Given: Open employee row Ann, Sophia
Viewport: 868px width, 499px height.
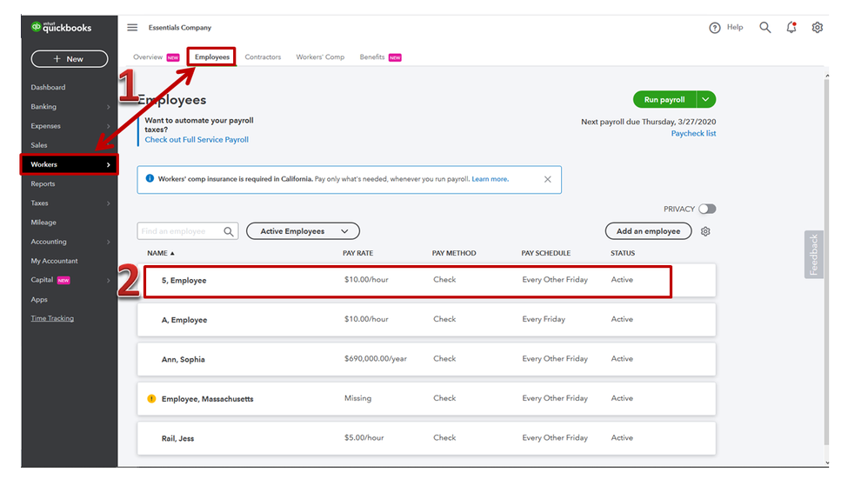Looking at the screenshot, I should [x=426, y=359].
